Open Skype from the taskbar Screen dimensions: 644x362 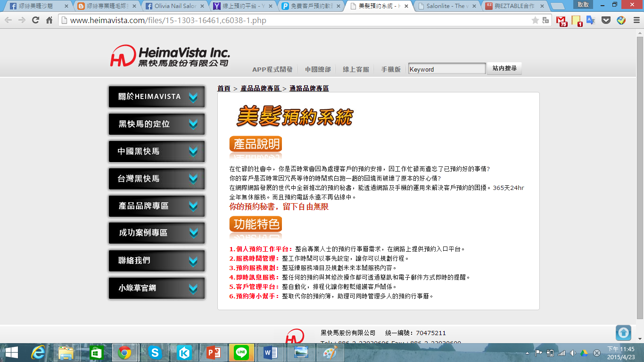(x=154, y=353)
